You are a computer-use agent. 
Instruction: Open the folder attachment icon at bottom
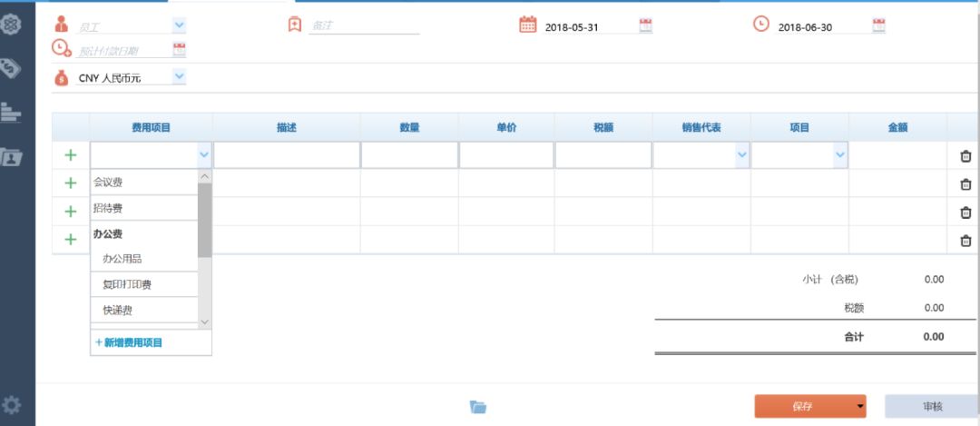(x=478, y=407)
